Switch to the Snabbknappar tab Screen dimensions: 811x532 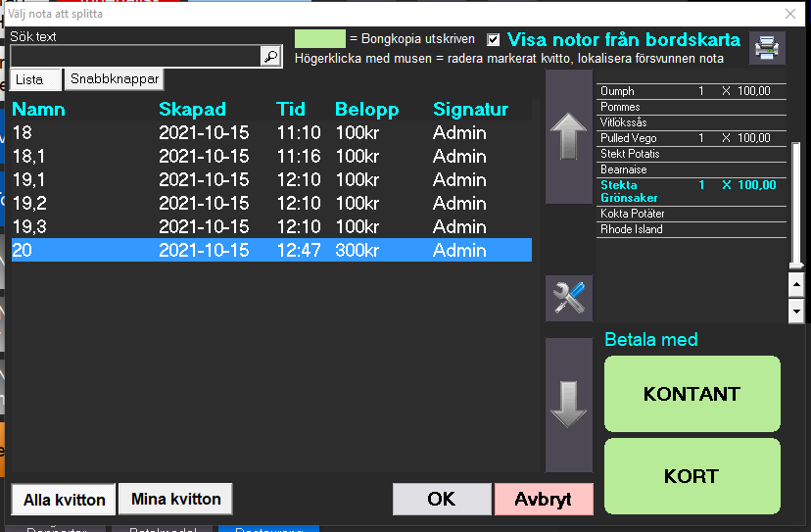pos(114,79)
